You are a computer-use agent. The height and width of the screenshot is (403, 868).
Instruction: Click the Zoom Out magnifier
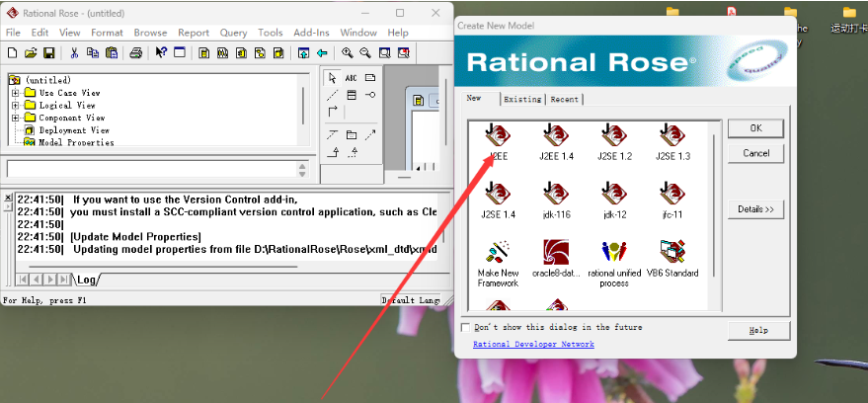(365, 53)
